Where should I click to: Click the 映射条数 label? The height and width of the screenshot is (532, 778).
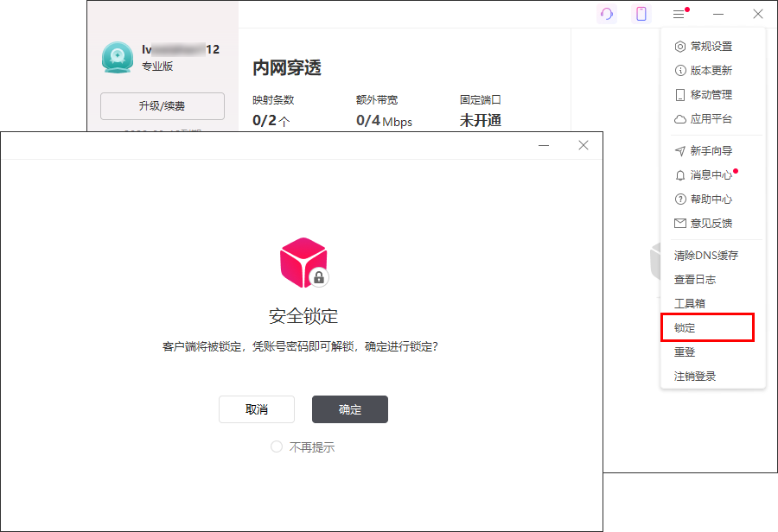(273, 100)
